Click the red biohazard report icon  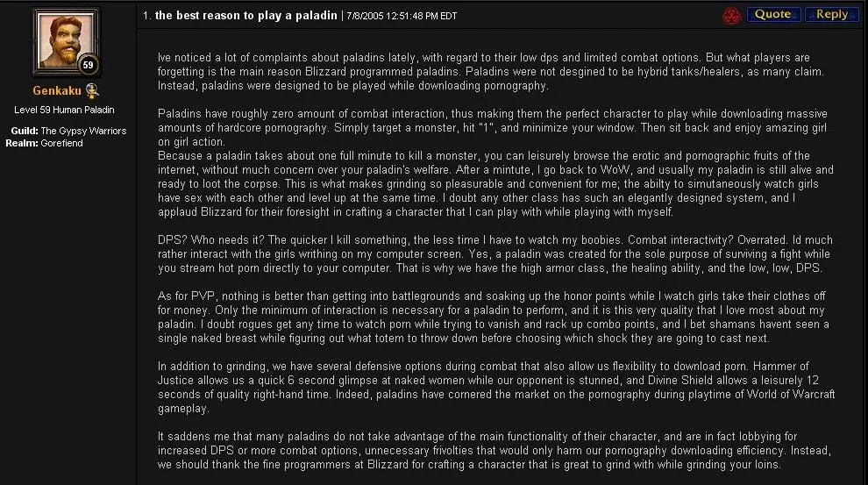(732, 15)
